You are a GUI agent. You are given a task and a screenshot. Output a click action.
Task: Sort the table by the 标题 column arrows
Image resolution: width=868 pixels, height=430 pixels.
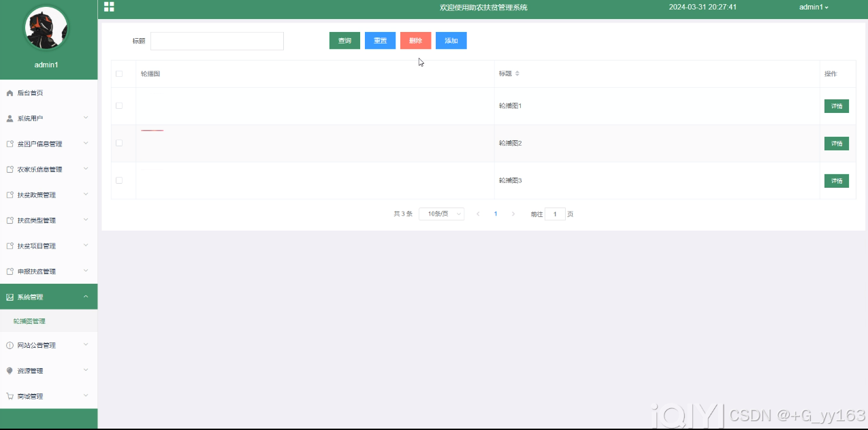(517, 73)
